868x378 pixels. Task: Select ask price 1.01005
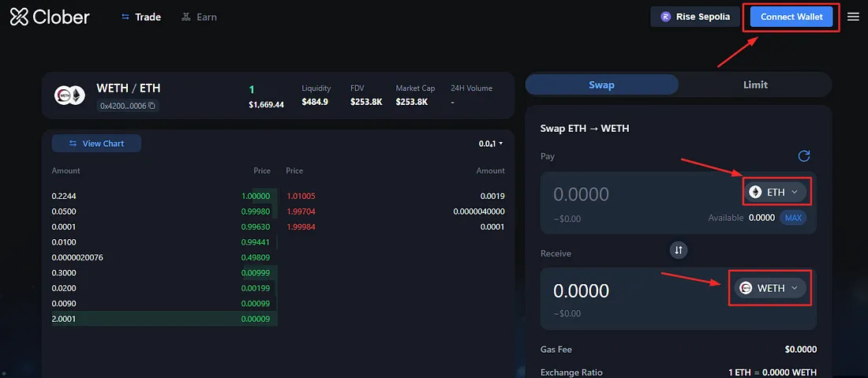tap(301, 196)
